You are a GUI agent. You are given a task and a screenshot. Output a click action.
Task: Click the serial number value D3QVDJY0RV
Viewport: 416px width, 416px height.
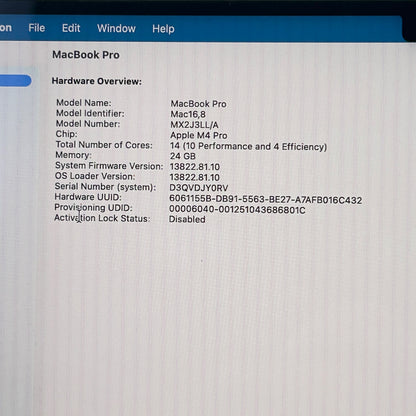199,188
